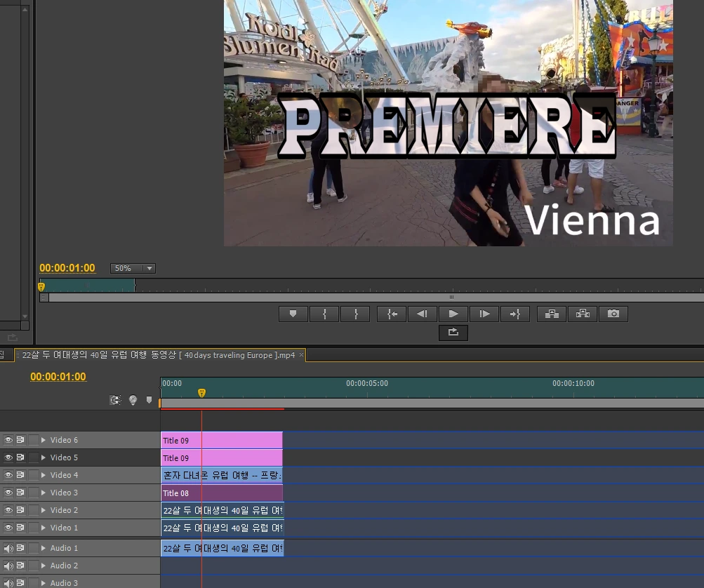Go to In point

click(392, 314)
